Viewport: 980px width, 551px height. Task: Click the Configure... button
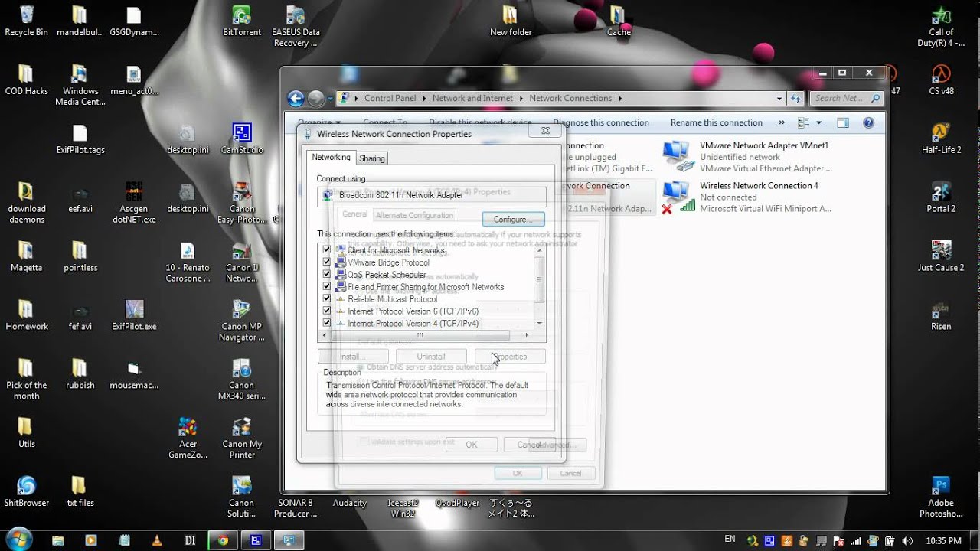(x=513, y=219)
